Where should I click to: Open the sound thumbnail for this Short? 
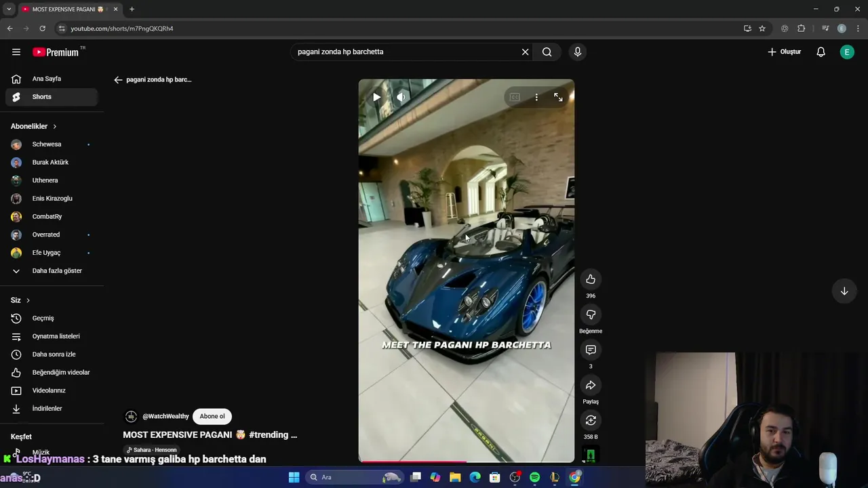pos(591,455)
